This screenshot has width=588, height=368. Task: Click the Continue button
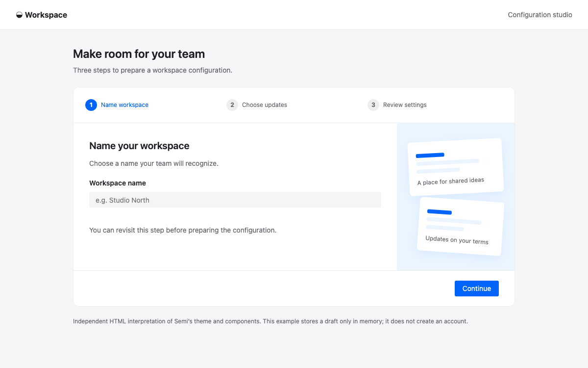477,289
